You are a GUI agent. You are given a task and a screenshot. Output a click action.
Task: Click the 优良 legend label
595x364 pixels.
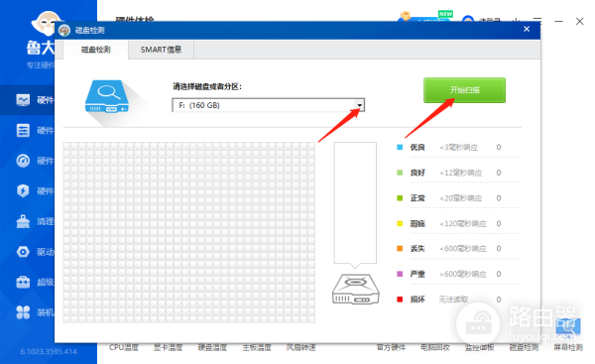[x=417, y=147]
